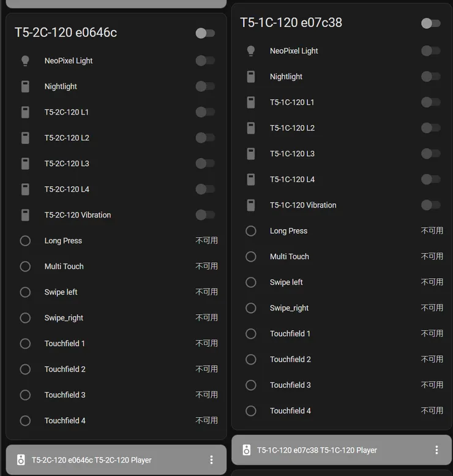
Task: Click NeoPixel Light bulb icon in T5-2C-120 card
Action: coord(25,61)
